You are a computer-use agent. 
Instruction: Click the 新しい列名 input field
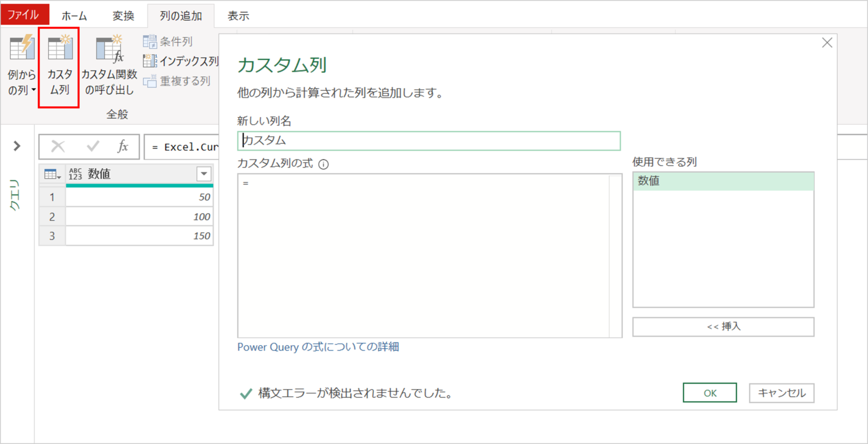[429, 141]
